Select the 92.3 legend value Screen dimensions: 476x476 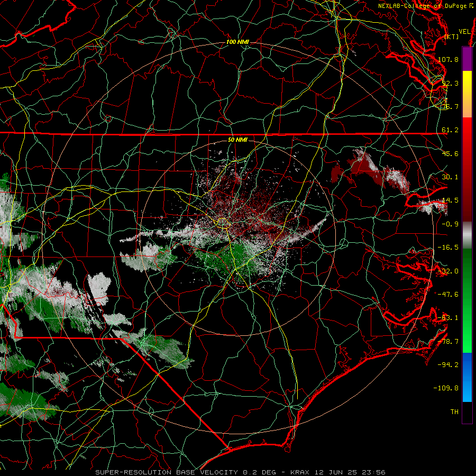tap(450, 83)
